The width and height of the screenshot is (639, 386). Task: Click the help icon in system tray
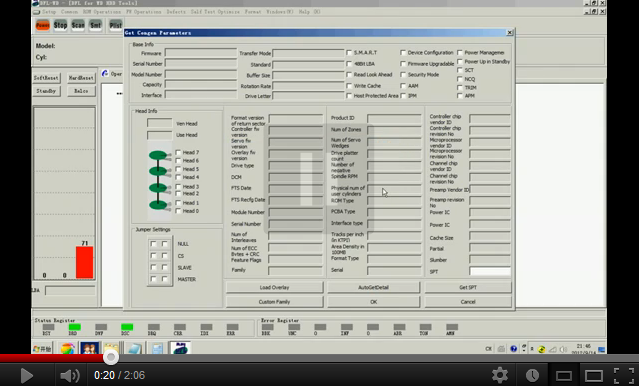(513, 349)
